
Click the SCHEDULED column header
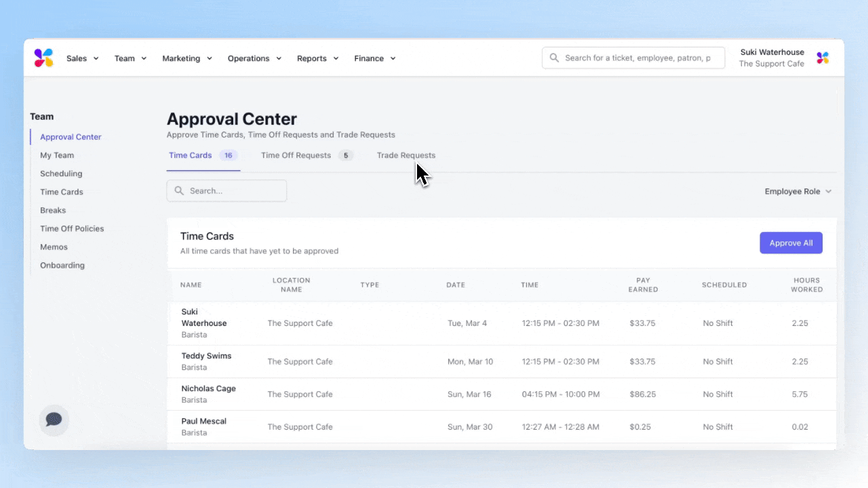point(724,285)
